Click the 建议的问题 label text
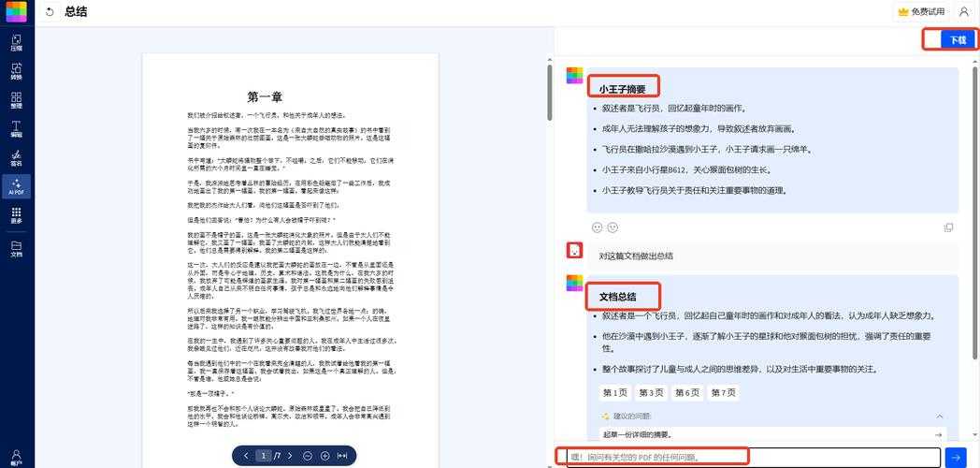 point(631,417)
